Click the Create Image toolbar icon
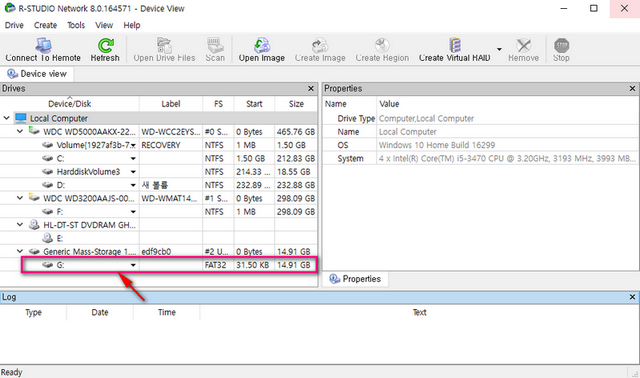The image size is (640, 378). [320, 45]
